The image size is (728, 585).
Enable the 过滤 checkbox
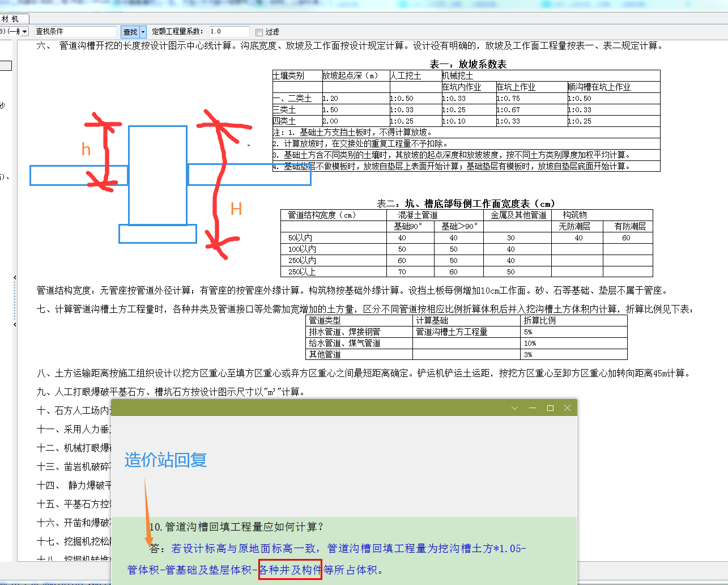tap(259, 32)
